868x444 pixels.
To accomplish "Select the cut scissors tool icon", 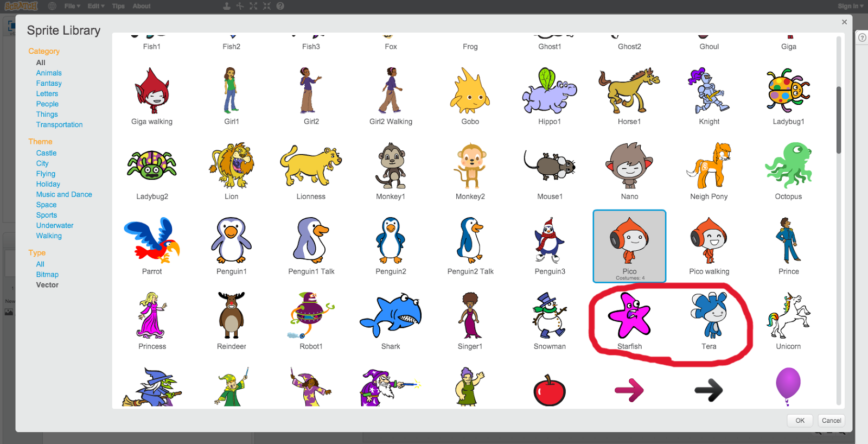I will coord(240,6).
